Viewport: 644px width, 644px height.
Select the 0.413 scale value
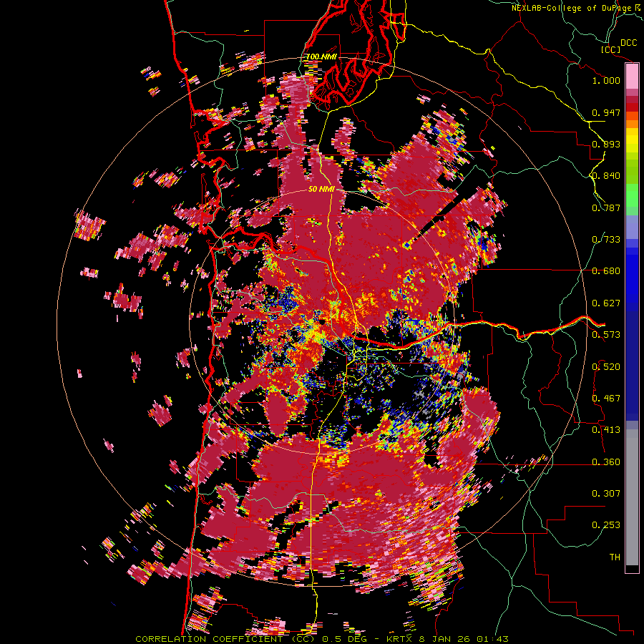[606, 430]
